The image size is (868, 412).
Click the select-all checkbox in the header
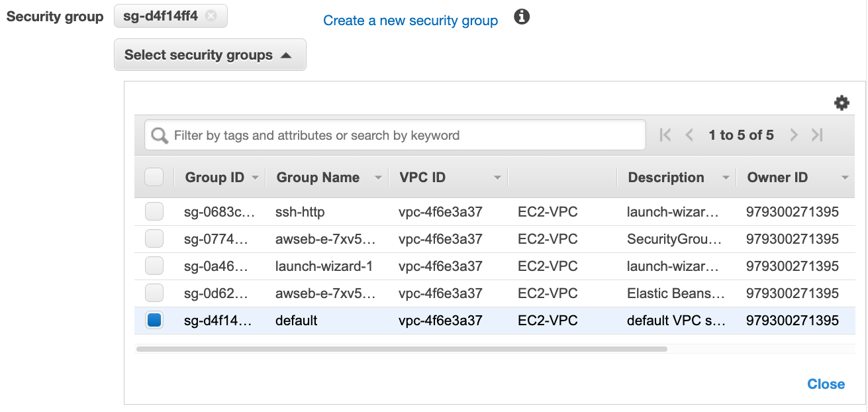click(x=154, y=177)
